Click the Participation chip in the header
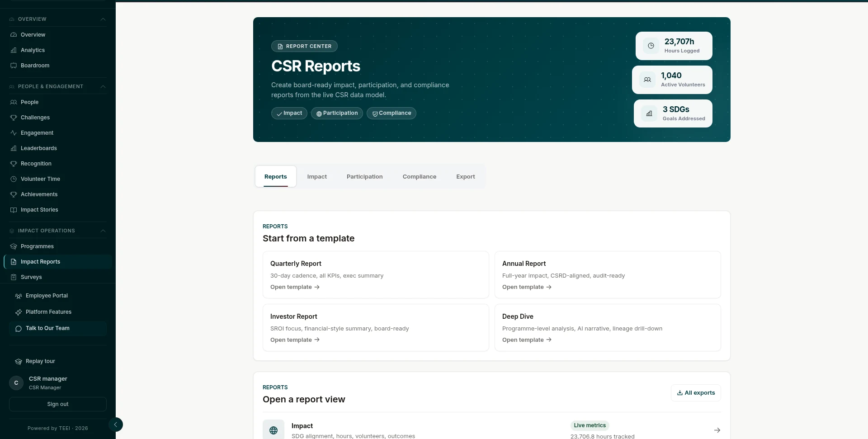868x439 pixels. coord(337,113)
